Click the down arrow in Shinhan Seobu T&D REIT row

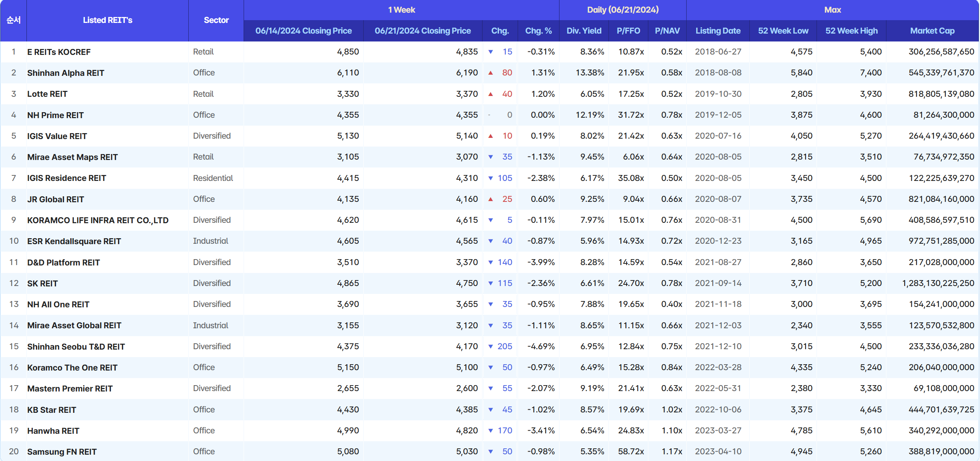tap(490, 346)
